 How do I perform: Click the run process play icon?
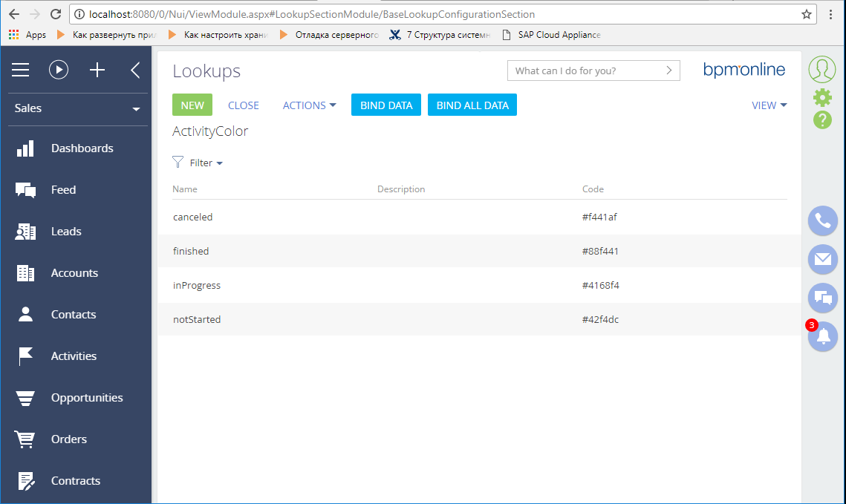[59, 70]
